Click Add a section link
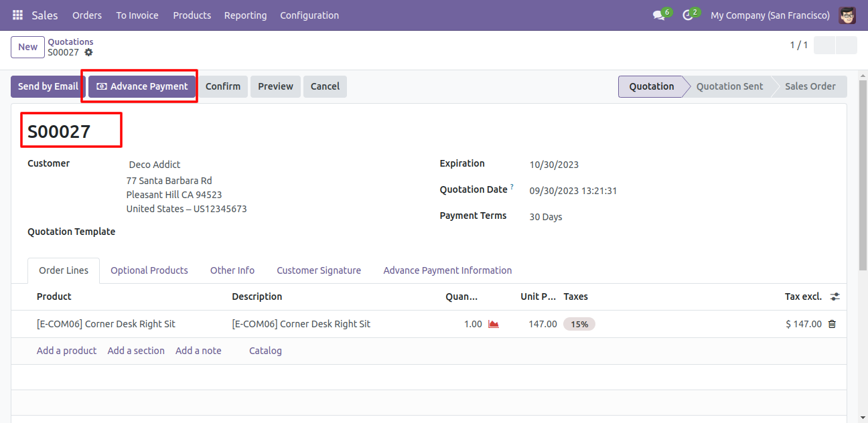Image resolution: width=868 pixels, height=423 pixels. (136, 351)
